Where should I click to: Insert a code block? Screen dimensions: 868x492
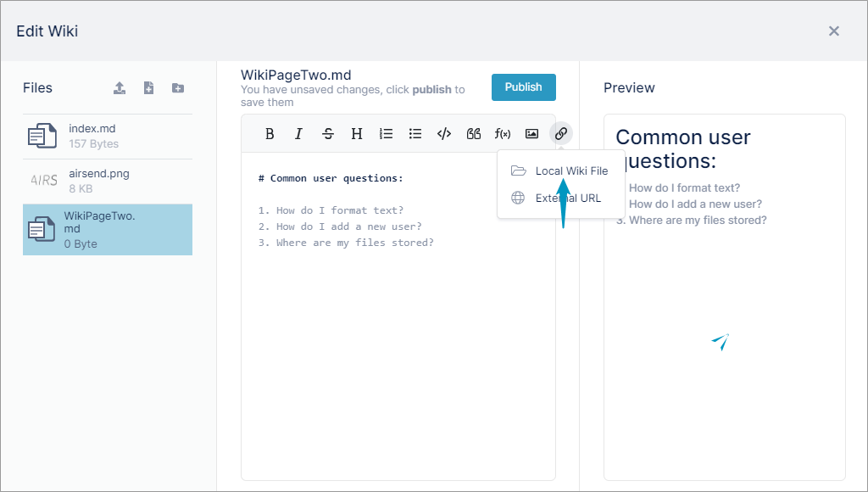click(x=444, y=133)
